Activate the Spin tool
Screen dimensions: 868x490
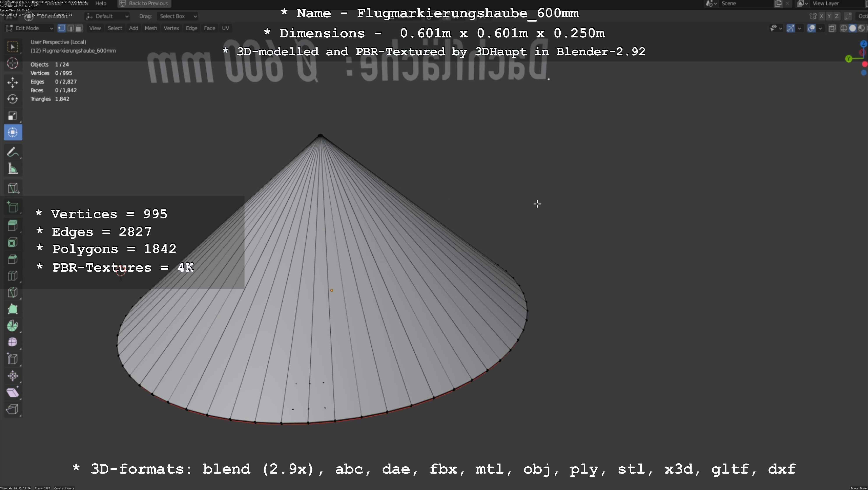pyautogui.click(x=13, y=326)
